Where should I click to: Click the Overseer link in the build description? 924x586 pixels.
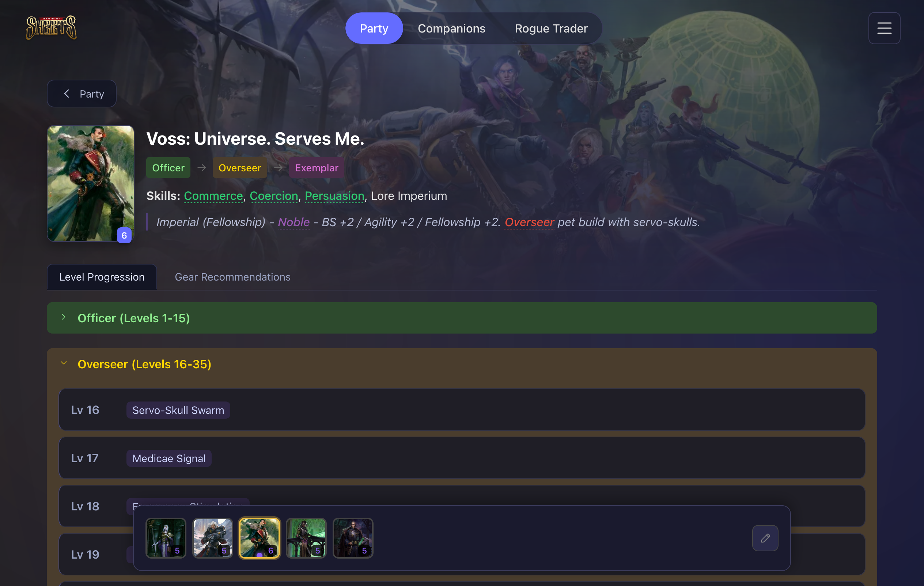[x=529, y=222]
